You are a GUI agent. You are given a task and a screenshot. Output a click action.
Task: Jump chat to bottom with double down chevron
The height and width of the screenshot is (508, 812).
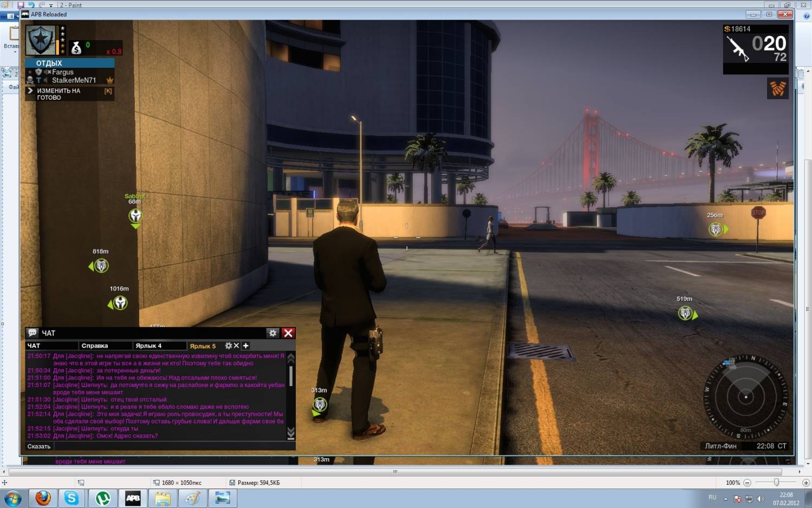tap(291, 433)
